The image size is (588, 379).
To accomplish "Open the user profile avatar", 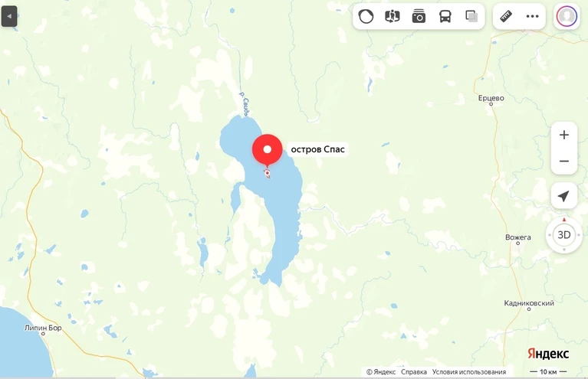I will (x=567, y=17).
